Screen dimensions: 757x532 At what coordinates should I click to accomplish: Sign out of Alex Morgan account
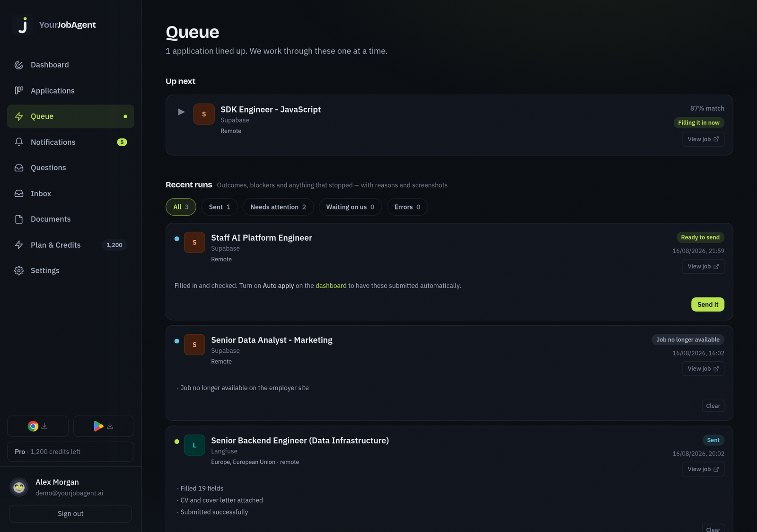(70, 514)
